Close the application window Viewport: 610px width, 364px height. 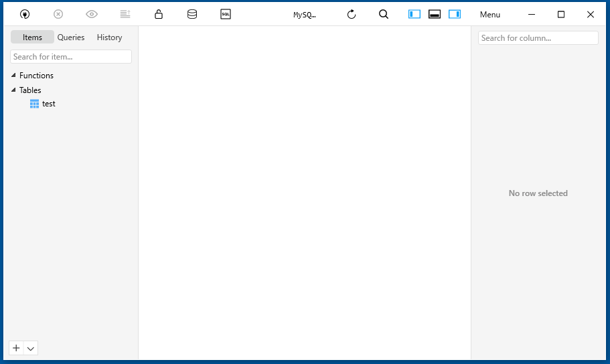tap(591, 15)
